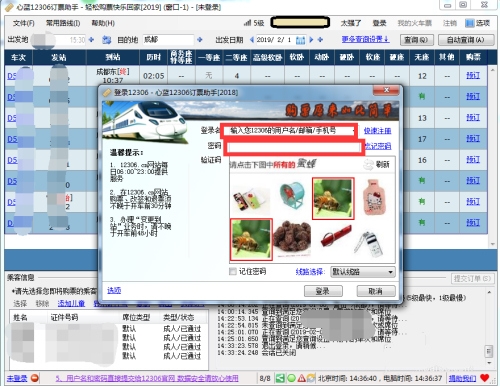Click 预订 in row with 13 无座

tap(473, 118)
